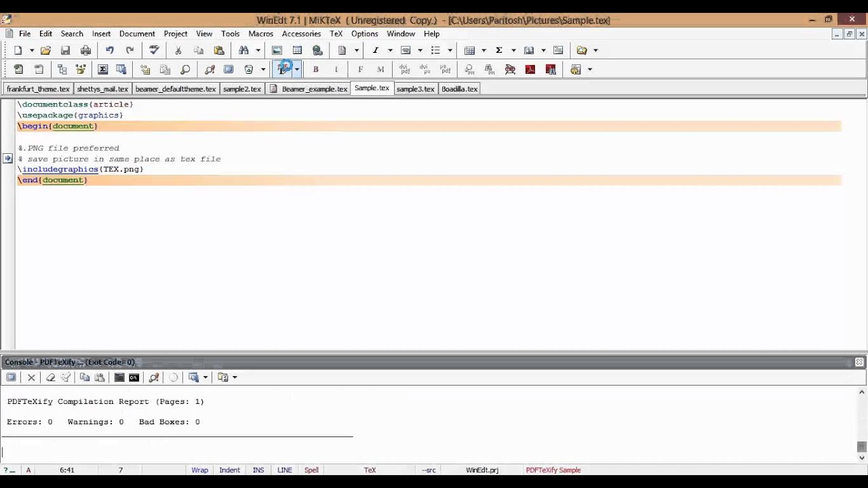The width and height of the screenshot is (868, 488).
Task: Click the Math (M) toolbar icon
Action: (x=380, y=69)
